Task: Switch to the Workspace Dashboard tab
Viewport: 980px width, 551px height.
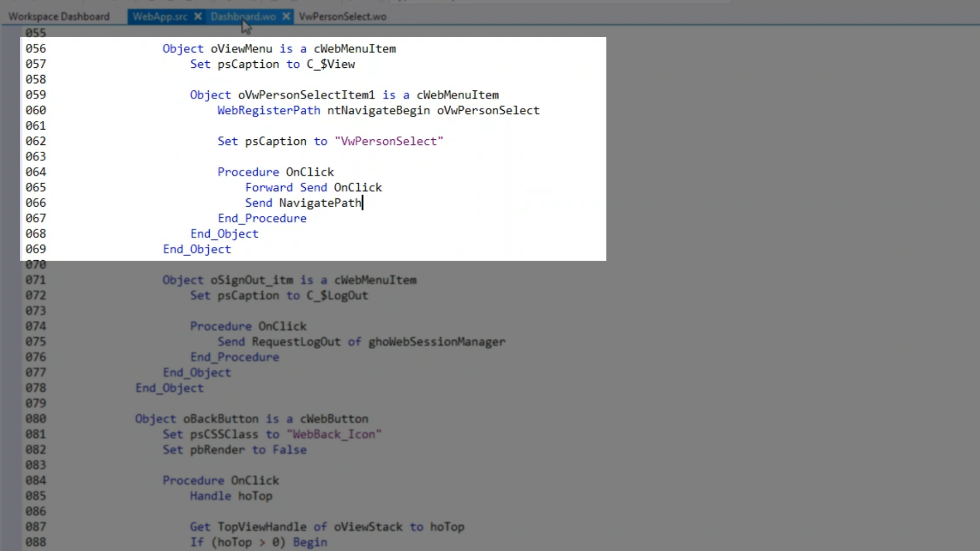Action: click(x=59, y=16)
